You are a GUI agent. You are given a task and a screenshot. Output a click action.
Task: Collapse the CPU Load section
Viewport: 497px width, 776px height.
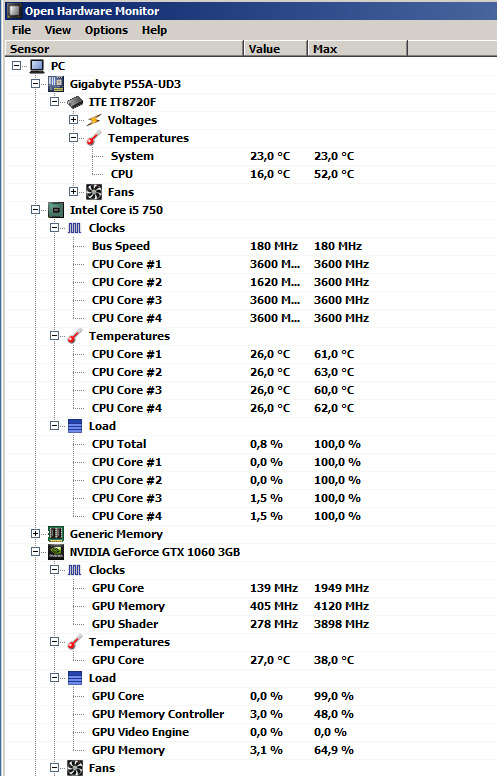pos(54,426)
